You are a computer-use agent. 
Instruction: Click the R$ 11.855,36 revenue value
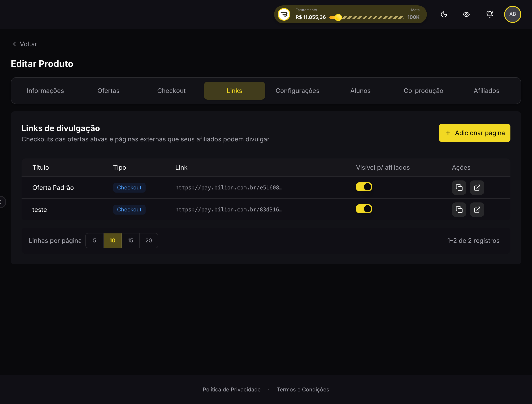point(310,17)
